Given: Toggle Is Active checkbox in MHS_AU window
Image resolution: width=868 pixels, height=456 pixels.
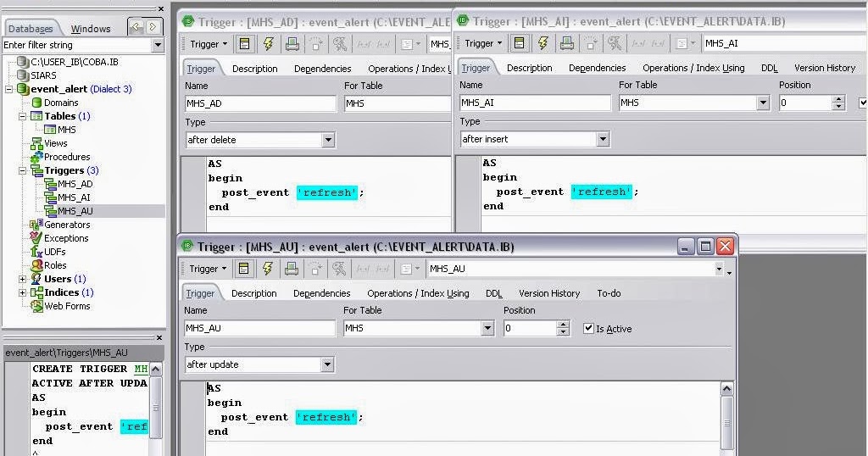Looking at the screenshot, I should pos(588,328).
